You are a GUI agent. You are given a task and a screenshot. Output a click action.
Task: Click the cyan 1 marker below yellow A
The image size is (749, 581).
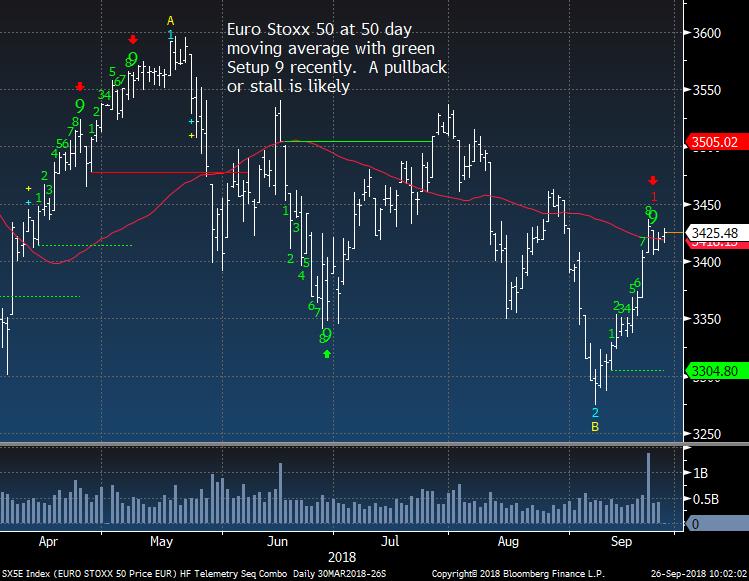pos(171,34)
